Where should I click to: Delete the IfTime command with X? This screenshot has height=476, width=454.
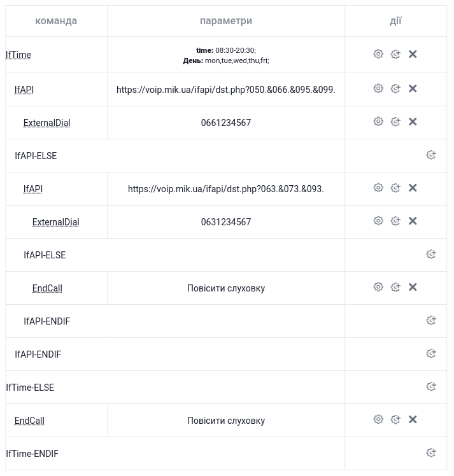(413, 54)
